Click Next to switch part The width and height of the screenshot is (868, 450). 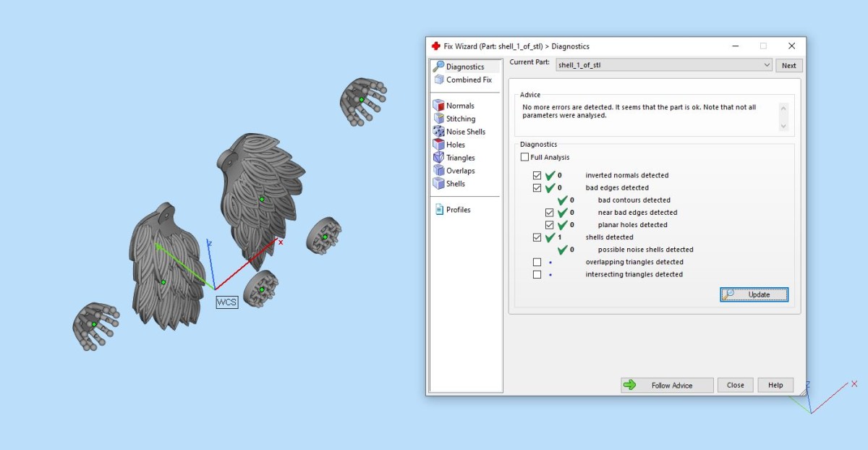(788, 65)
